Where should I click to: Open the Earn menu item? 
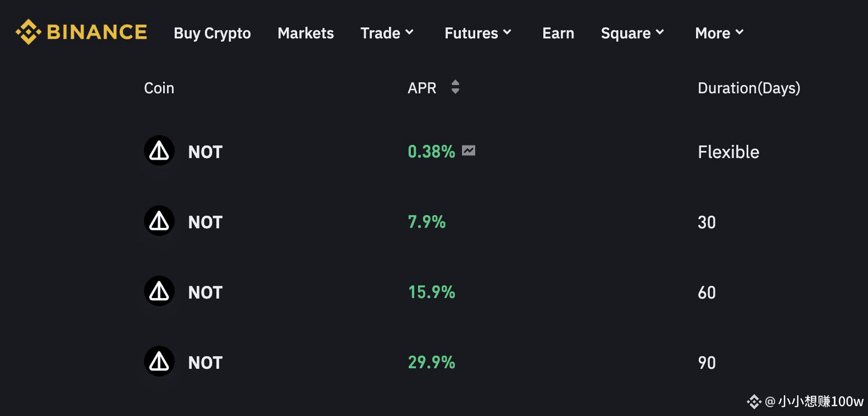pyautogui.click(x=558, y=33)
